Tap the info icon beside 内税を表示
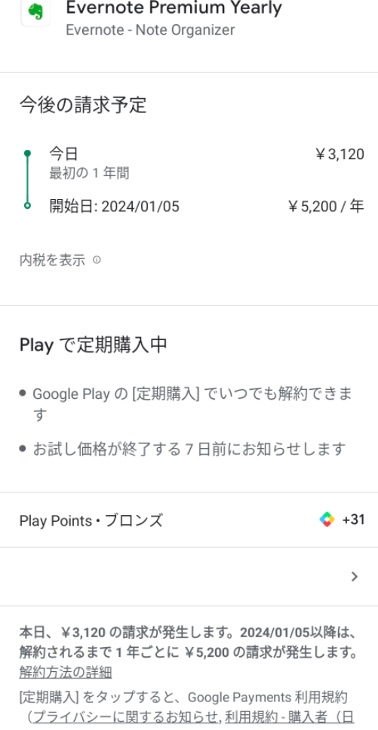378x730 pixels. (x=96, y=260)
